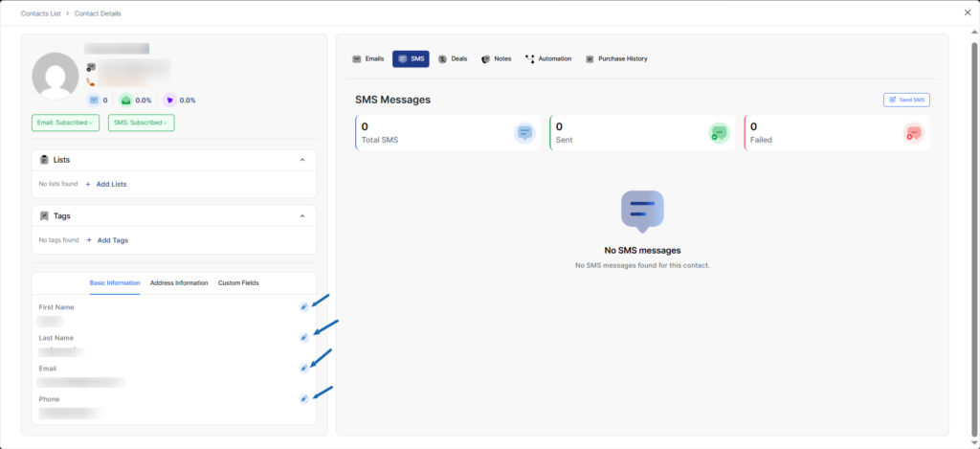Click the contact avatar image
The height and width of the screenshot is (449, 980).
pyautogui.click(x=56, y=76)
